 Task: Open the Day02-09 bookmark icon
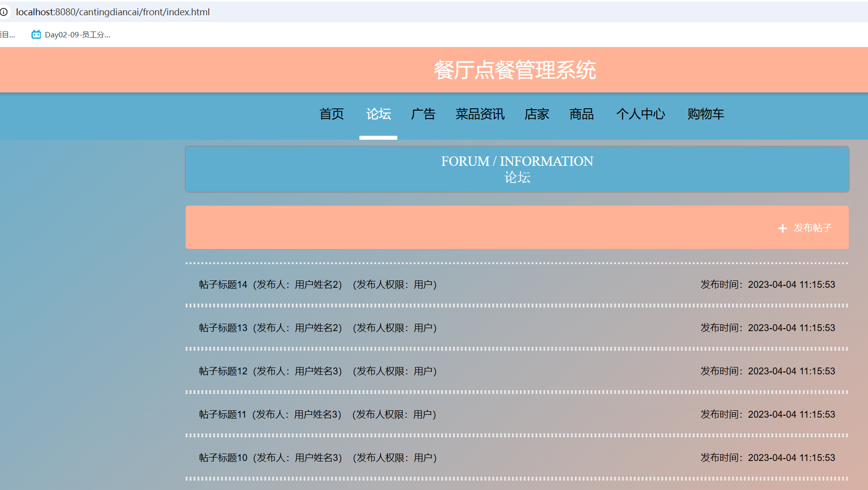coord(36,34)
